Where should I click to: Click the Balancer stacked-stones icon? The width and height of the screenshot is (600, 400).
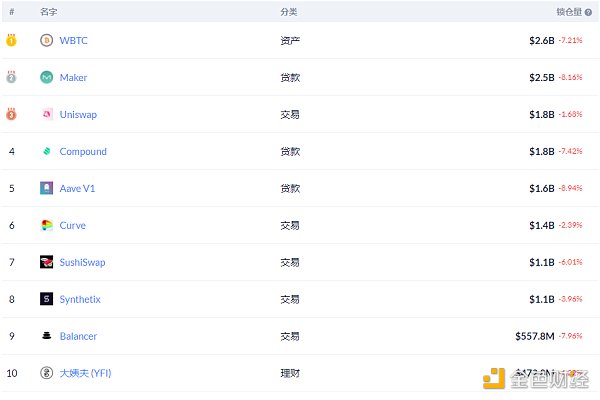[x=46, y=336]
